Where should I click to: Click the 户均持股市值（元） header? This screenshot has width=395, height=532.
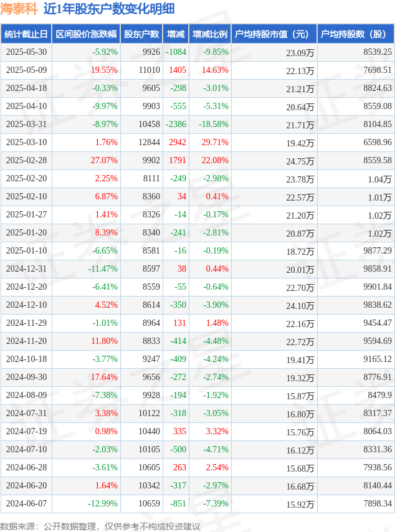(274, 34)
